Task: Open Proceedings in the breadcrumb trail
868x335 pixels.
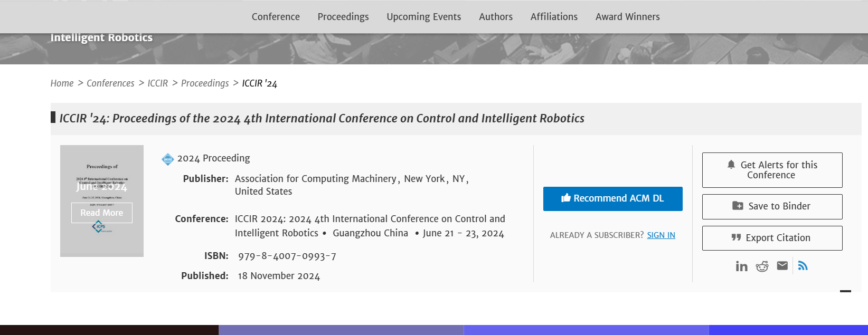Action: [x=205, y=83]
